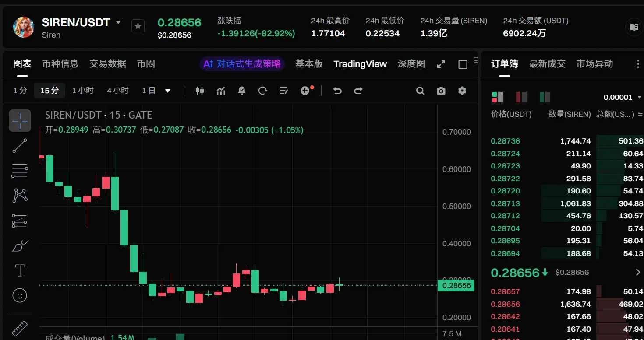Switch to the 最新成交 tab

coord(547,64)
